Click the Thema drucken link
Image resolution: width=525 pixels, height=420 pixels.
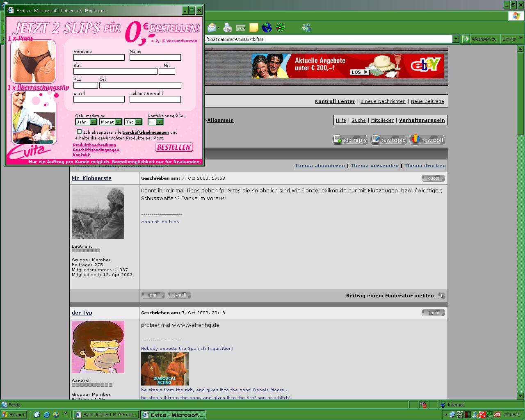pos(425,166)
